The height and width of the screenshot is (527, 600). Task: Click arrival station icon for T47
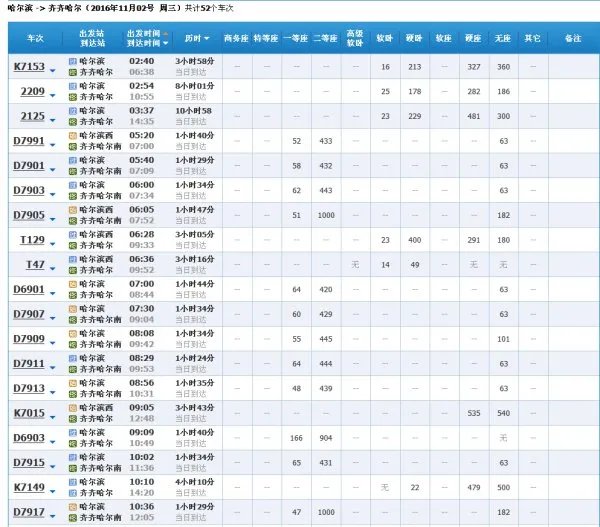(73, 270)
